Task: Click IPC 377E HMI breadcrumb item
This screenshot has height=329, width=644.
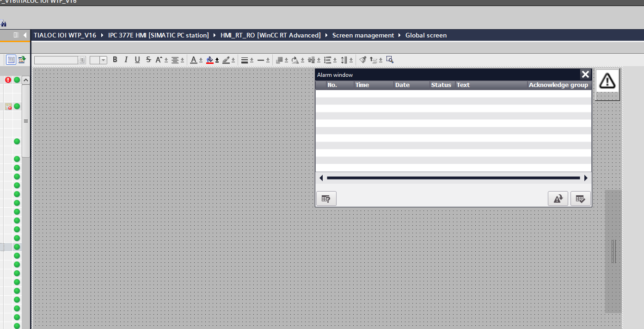Action: click(159, 35)
